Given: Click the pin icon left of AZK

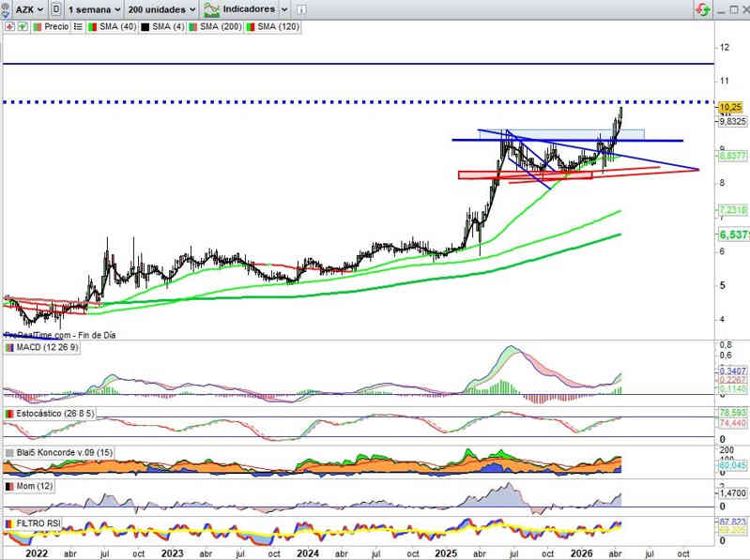Looking at the screenshot, I should 6,9.
